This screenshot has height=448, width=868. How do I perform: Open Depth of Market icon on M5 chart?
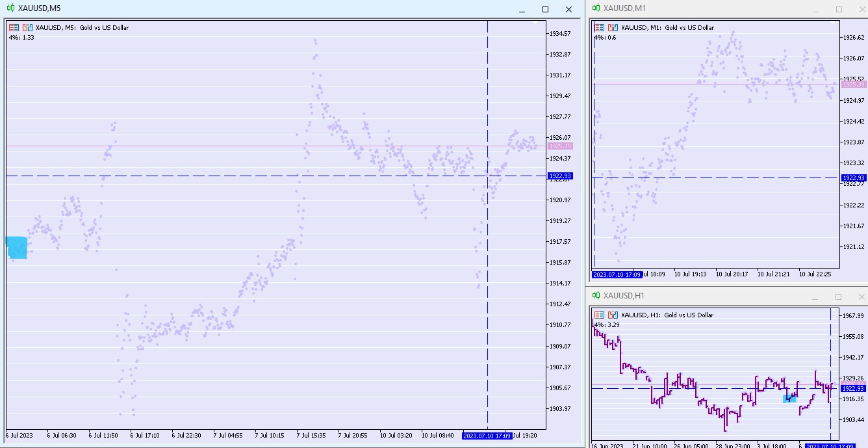(x=27, y=28)
